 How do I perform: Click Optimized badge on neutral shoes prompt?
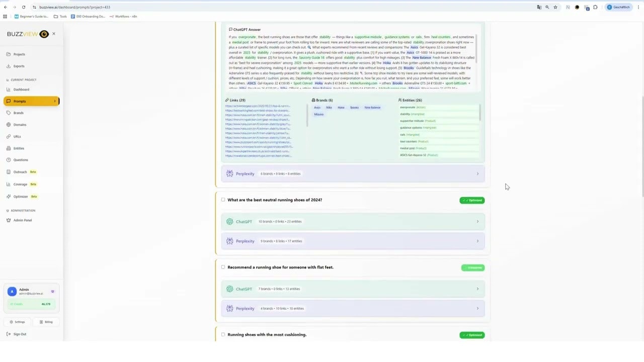point(472,200)
